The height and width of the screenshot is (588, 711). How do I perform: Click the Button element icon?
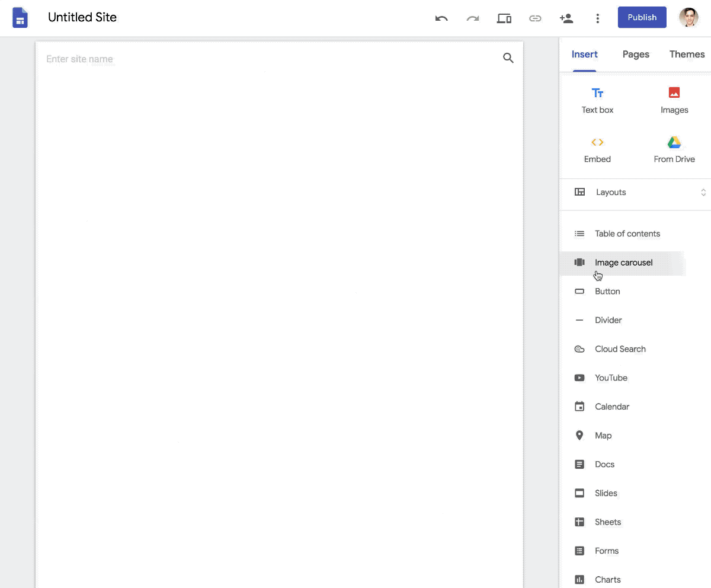pyautogui.click(x=579, y=292)
